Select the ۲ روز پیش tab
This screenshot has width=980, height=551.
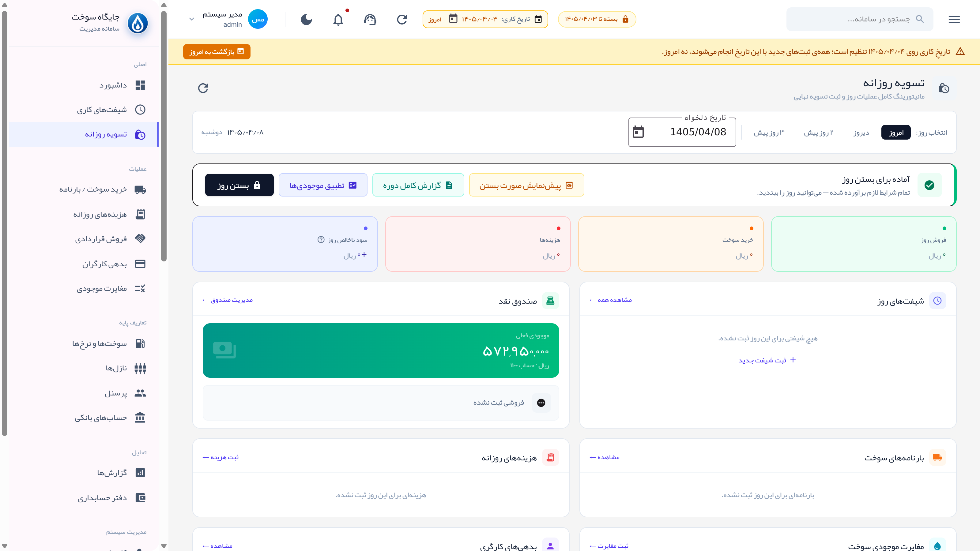818,132
